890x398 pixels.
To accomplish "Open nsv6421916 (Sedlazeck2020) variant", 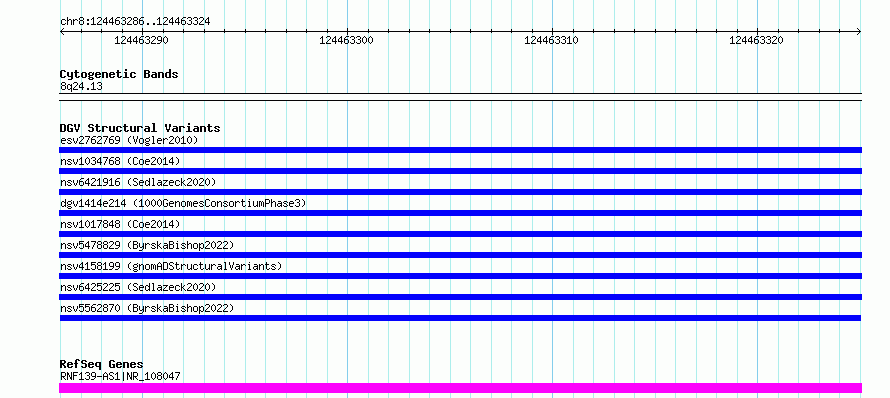I will point(138,182).
